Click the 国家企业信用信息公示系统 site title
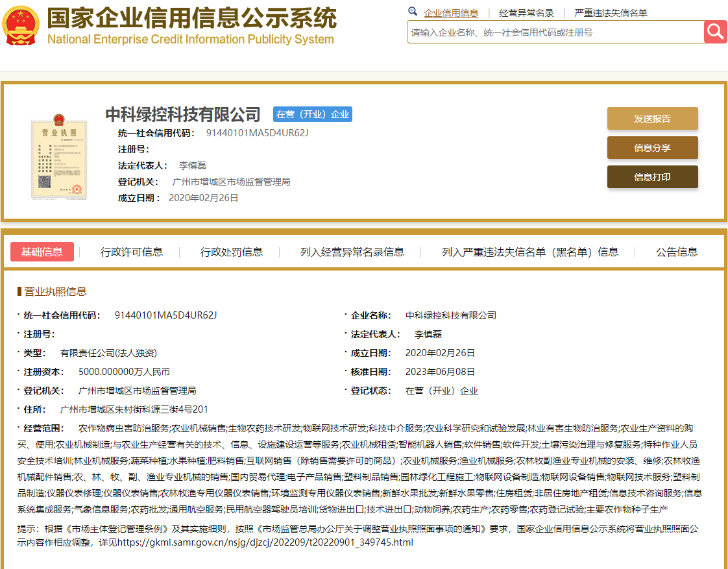Screen dimensions: 728x569 tap(188, 20)
